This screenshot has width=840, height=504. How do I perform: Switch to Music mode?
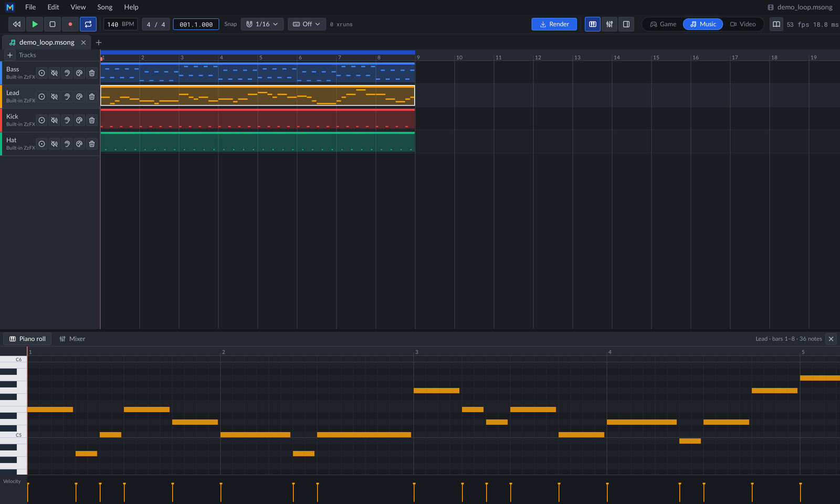click(x=703, y=24)
